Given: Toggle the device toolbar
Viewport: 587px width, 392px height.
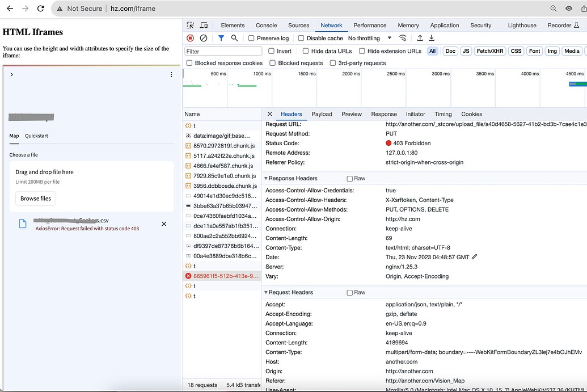Looking at the screenshot, I should (x=204, y=25).
